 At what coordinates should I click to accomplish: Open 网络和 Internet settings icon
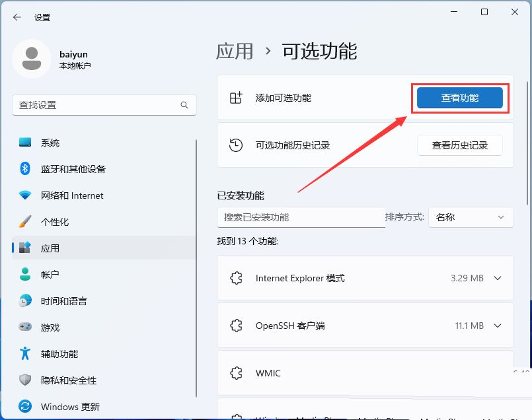pos(25,195)
